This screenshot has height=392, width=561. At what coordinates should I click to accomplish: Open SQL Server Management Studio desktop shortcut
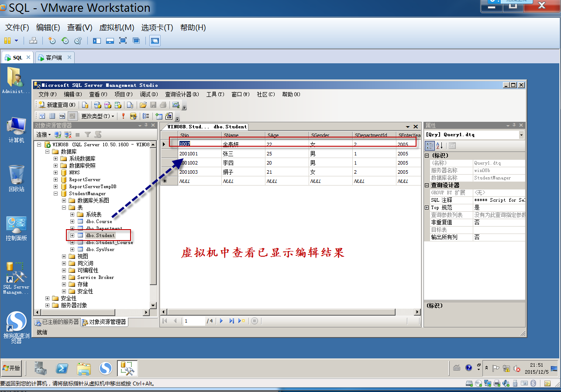tap(16, 279)
